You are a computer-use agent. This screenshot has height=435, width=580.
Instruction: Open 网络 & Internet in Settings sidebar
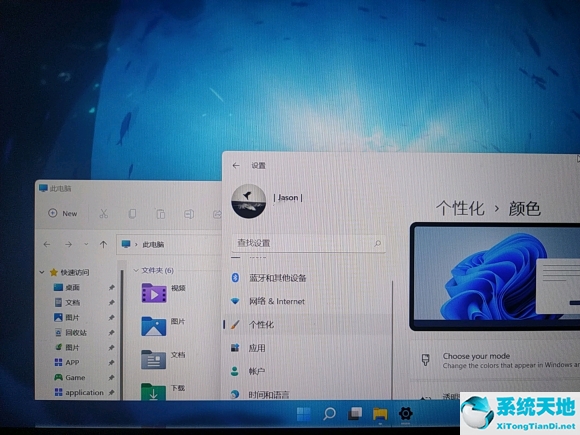click(307, 301)
